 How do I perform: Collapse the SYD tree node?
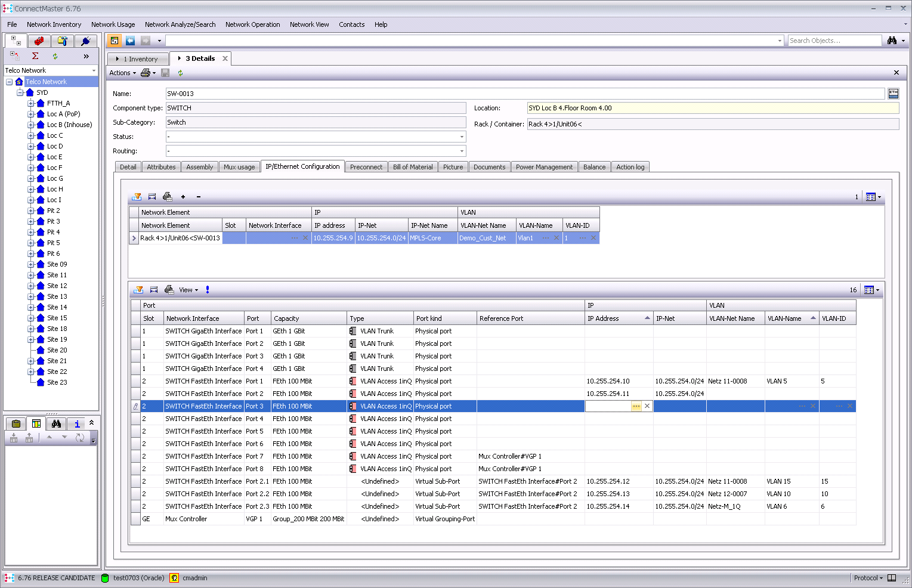point(20,92)
